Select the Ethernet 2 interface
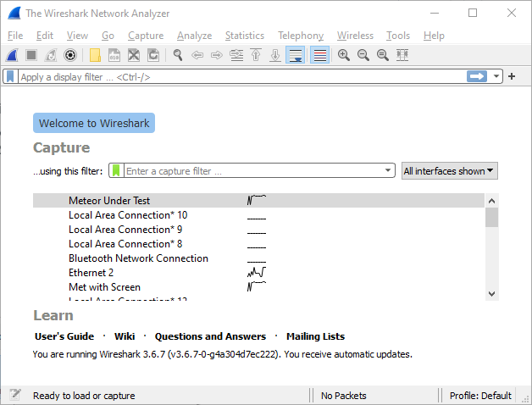Image resolution: width=532 pixels, height=405 pixels. click(x=258, y=273)
